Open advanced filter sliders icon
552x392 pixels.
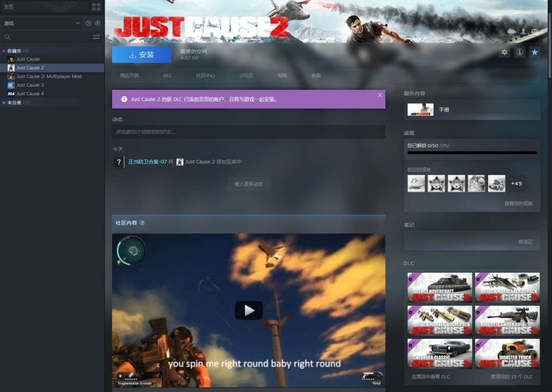pos(96,37)
